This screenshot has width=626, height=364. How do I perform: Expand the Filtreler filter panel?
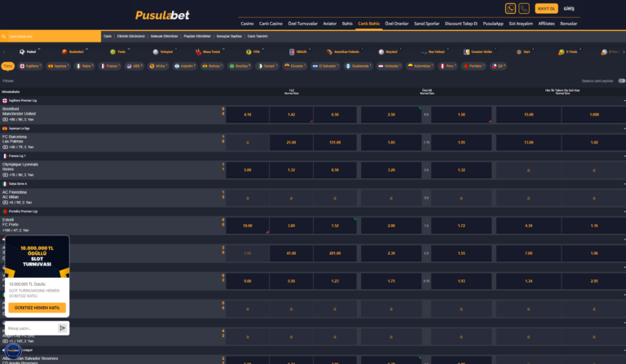pyautogui.click(x=8, y=81)
